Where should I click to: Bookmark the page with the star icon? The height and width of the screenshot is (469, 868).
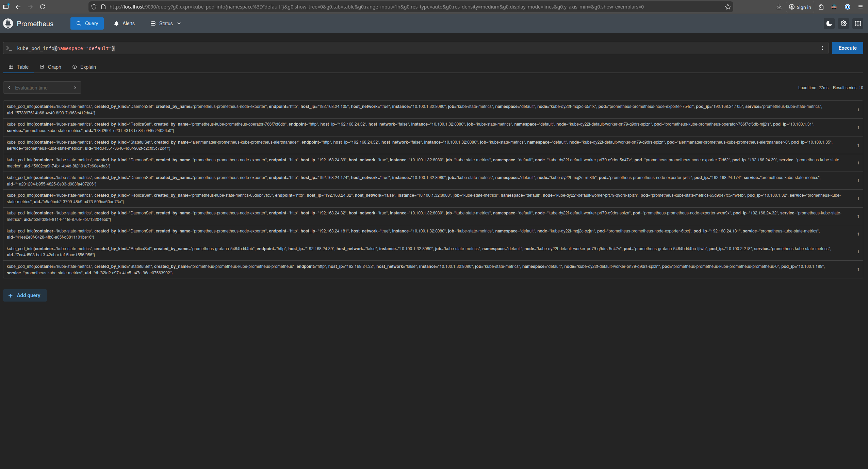(727, 7)
